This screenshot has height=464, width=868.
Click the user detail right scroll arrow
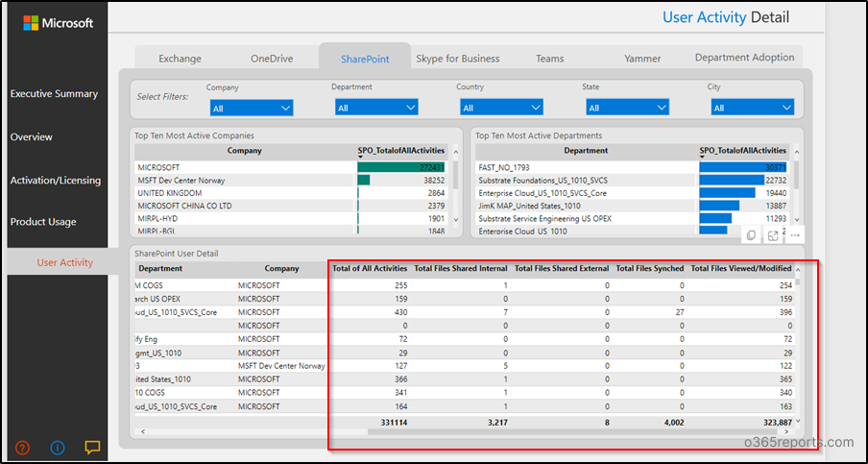(x=786, y=431)
